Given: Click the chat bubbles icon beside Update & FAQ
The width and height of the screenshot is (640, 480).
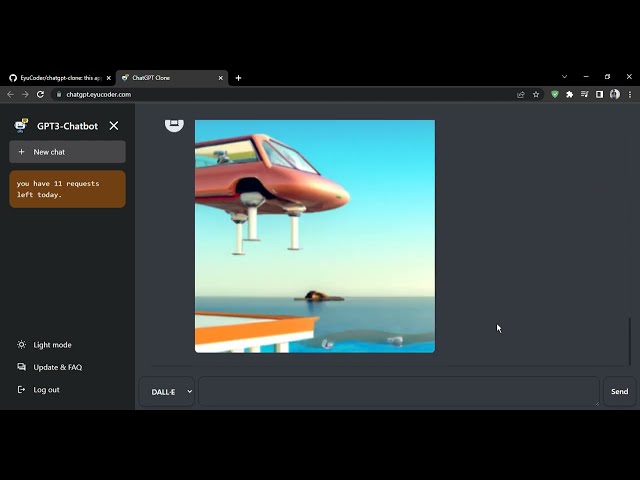Looking at the screenshot, I should [x=21, y=367].
